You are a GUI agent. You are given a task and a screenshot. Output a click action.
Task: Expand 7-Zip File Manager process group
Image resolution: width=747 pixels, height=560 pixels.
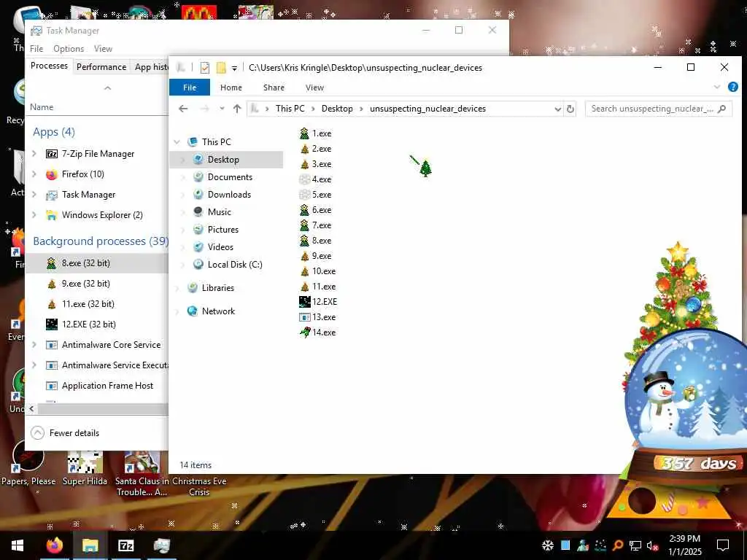(x=34, y=153)
